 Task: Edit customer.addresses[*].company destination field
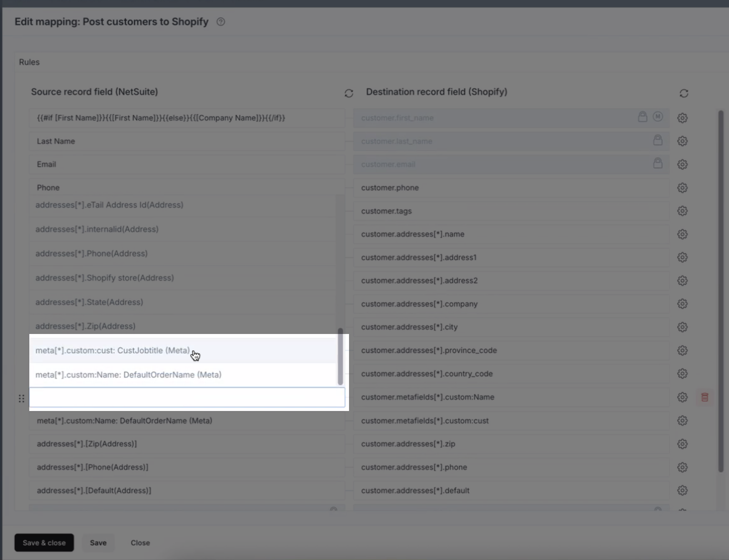tap(511, 304)
